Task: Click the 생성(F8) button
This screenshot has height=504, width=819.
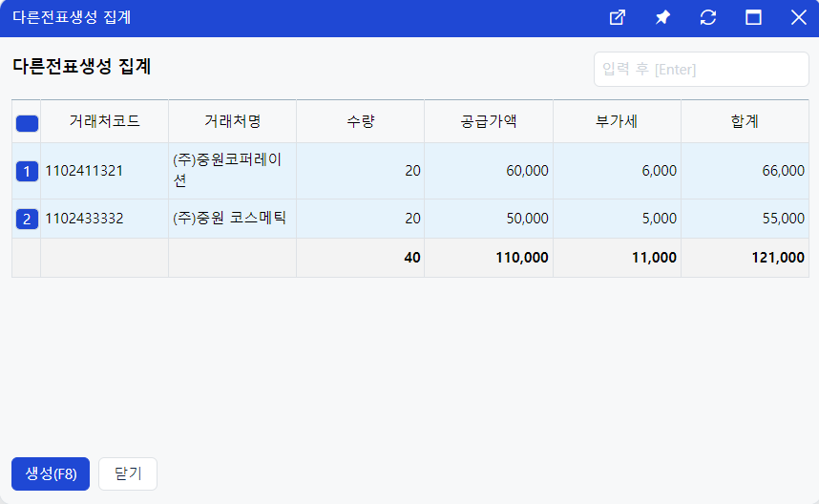Action: 51,473
